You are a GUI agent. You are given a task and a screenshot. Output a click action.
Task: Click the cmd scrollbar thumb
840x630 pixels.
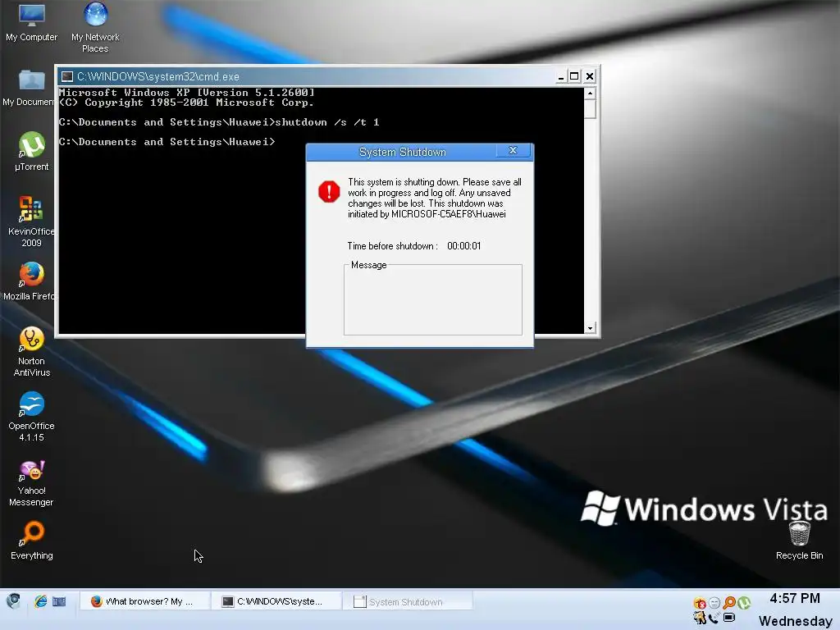(x=590, y=109)
